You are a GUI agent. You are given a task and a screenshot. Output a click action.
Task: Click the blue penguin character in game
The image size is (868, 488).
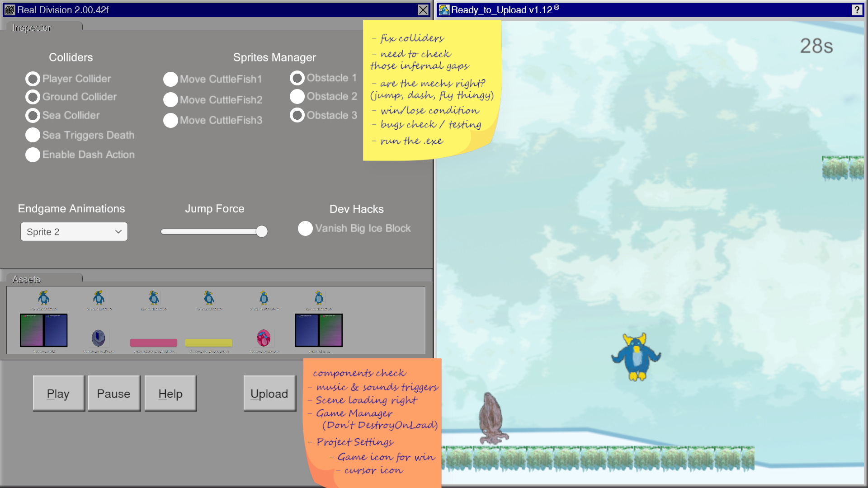637,357
